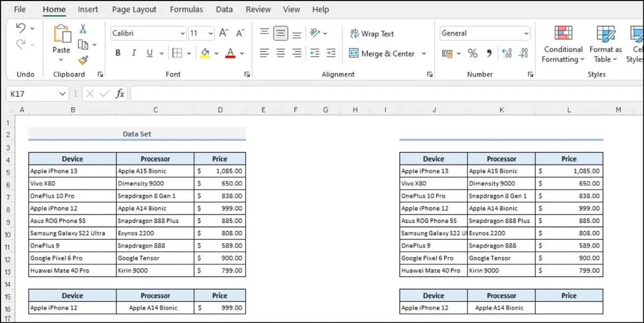Click the Format Painter icon
Image resolution: width=644 pixels, height=323 pixels.
(83, 60)
